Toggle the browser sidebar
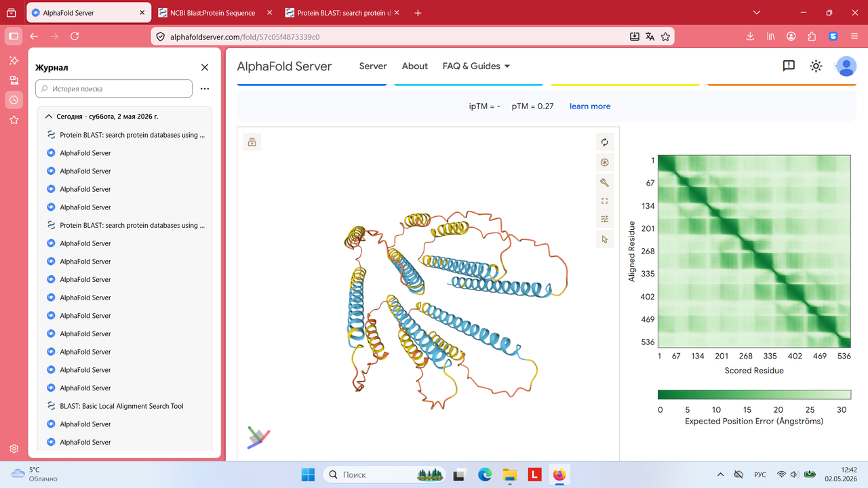The width and height of the screenshot is (868, 488). click(x=14, y=36)
